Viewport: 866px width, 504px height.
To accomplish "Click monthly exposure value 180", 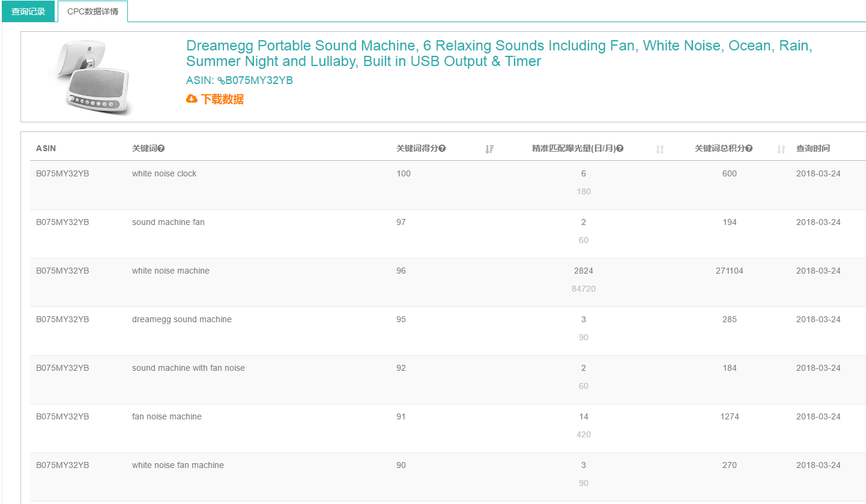I will tap(584, 191).
